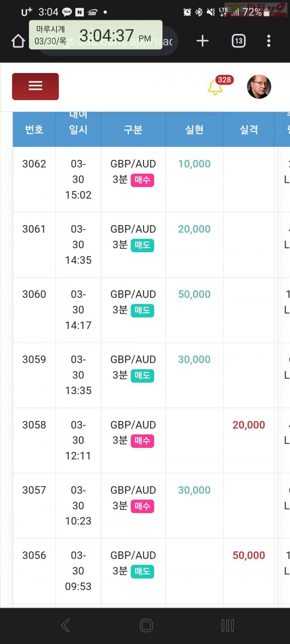Open the browser three-dot overflow menu
Screen dimensions: 290x644
[269, 41]
